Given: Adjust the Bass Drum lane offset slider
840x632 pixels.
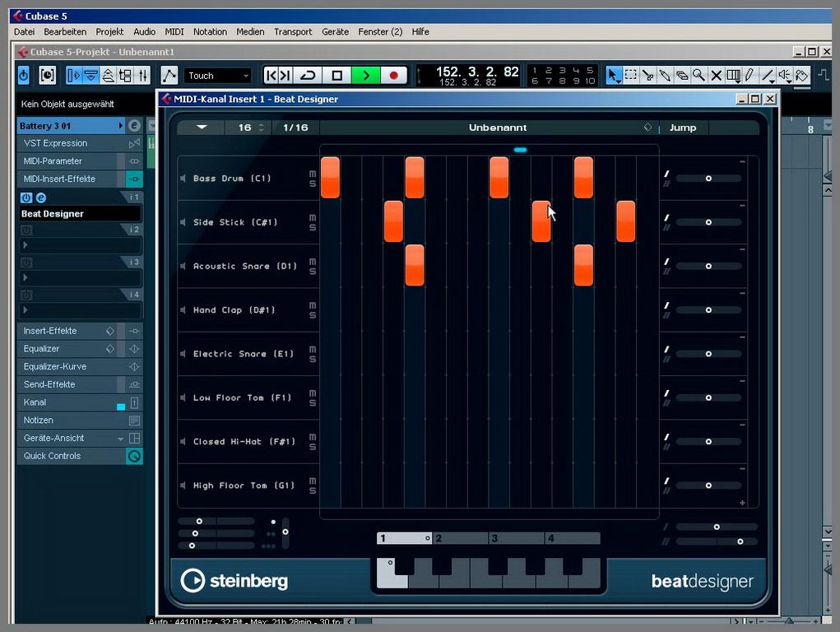Looking at the screenshot, I should pyautogui.click(x=708, y=178).
